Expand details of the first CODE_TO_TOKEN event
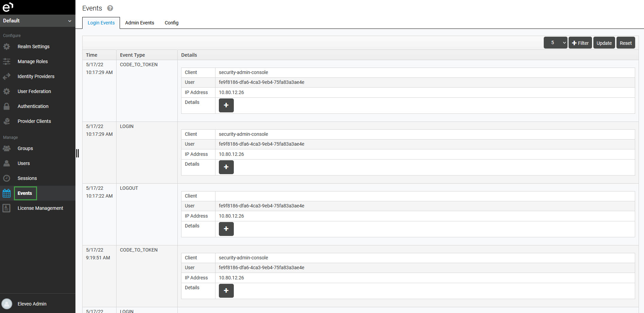 [226, 105]
